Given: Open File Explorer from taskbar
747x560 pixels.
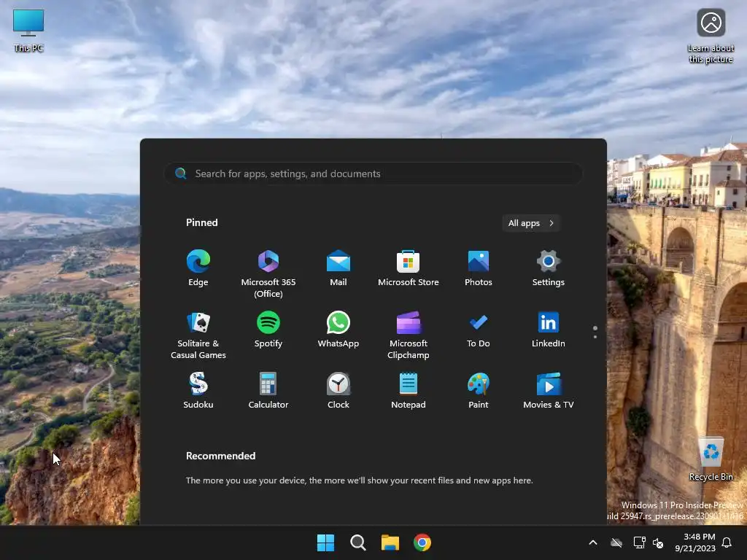Looking at the screenshot, I should [390, 542].
